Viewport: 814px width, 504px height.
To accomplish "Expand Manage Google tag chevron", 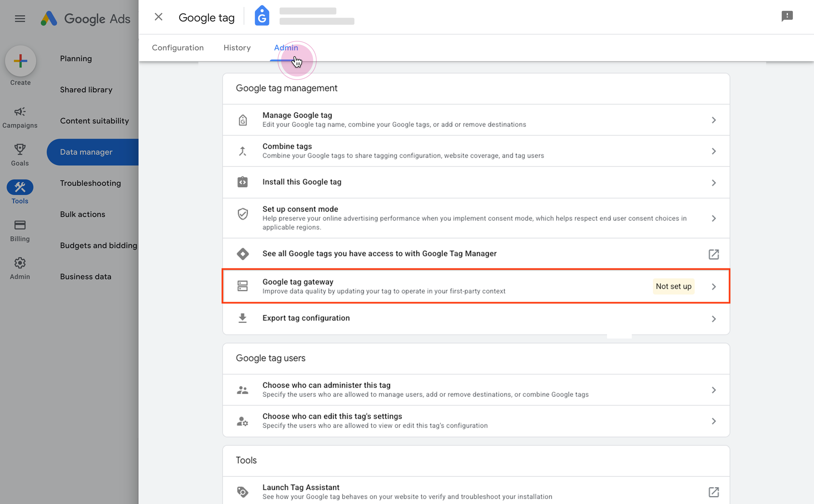I will click(714, 120).
